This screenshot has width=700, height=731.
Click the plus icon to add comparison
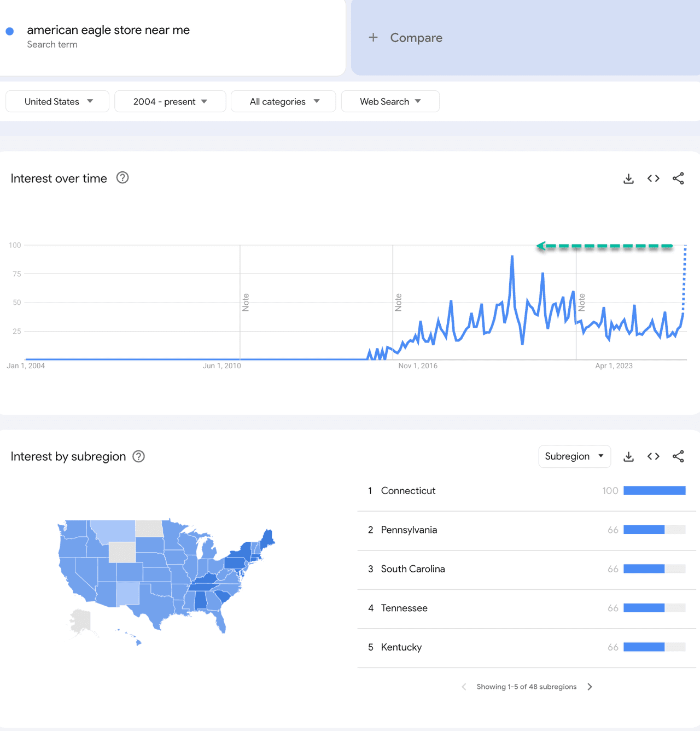click(x=373, y=37)
